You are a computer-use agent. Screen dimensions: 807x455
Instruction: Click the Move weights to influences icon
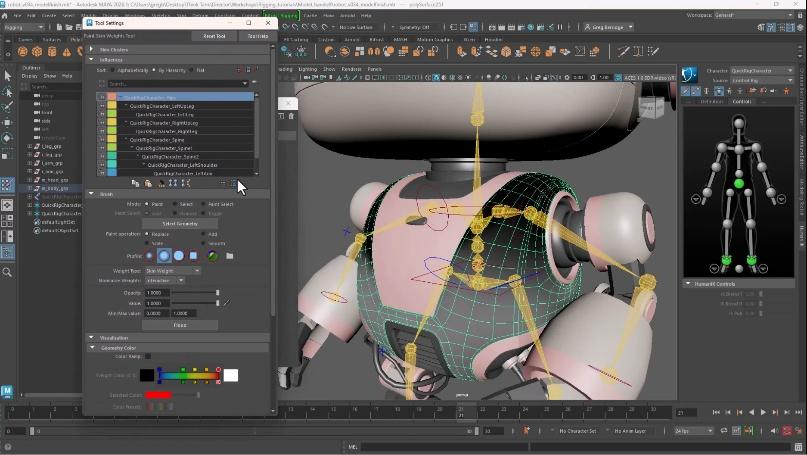point(173,183)
